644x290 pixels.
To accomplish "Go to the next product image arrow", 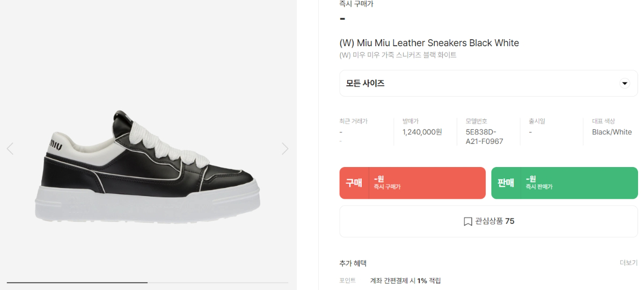I will [285, 149].
